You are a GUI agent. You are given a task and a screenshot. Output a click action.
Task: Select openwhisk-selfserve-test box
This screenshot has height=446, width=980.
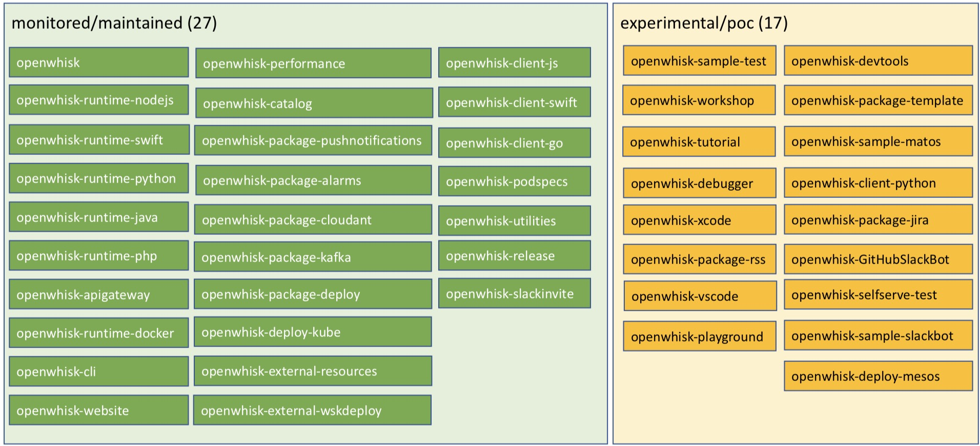(x=879, y=294)
